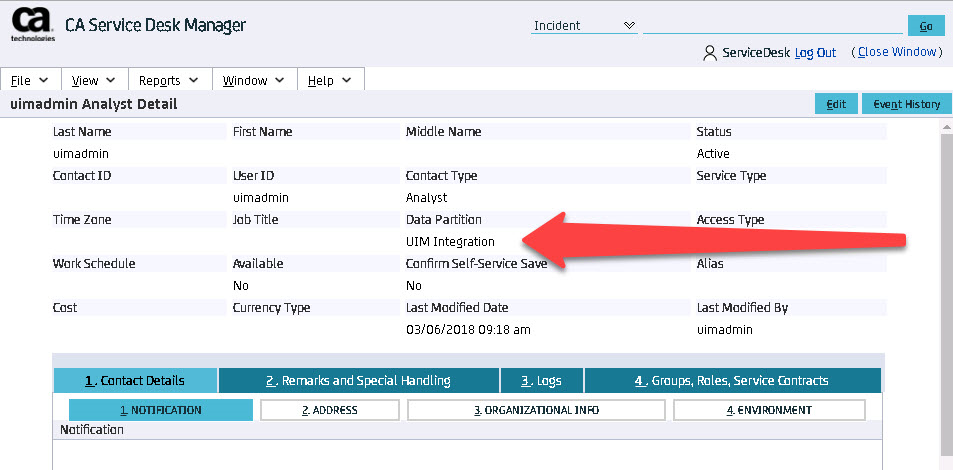Select the Contact Details tab
This screenshot has height=470, width=953.
[x=135, y=381]
